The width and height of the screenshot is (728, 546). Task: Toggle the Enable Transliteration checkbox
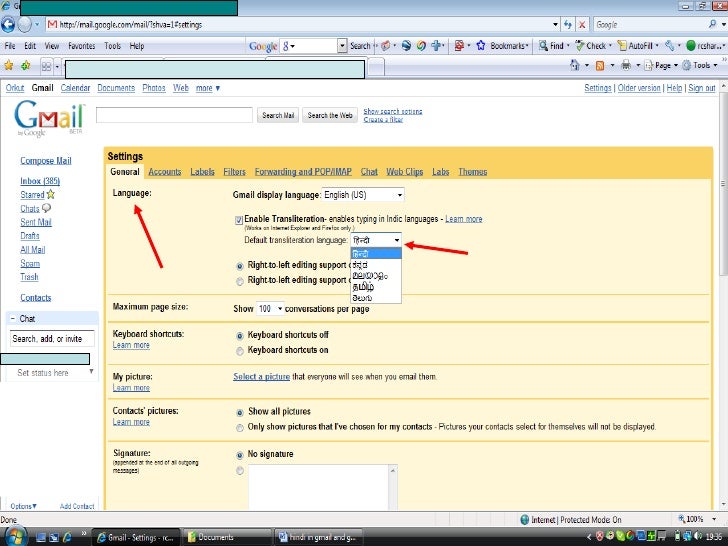tap(239, 220)
